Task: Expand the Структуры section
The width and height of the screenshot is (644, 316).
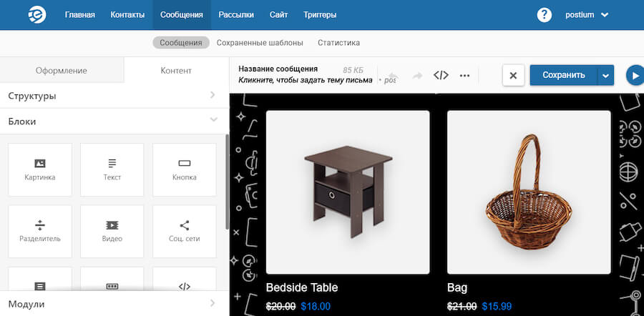Action: (112, 95)
